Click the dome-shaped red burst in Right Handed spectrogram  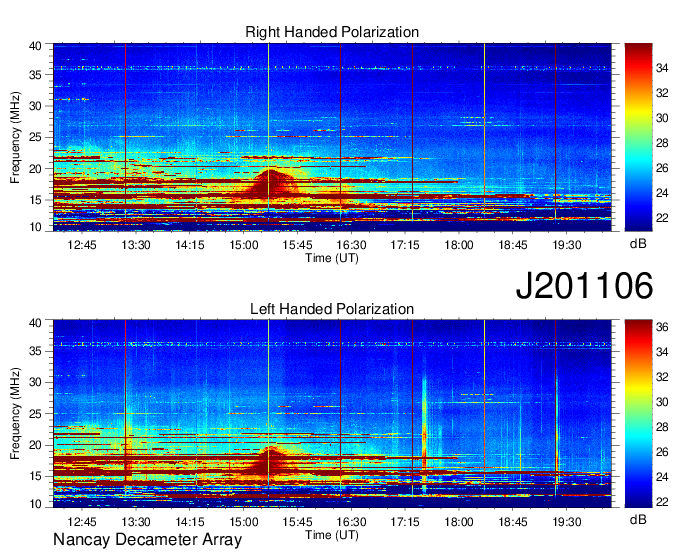[270, 184]
